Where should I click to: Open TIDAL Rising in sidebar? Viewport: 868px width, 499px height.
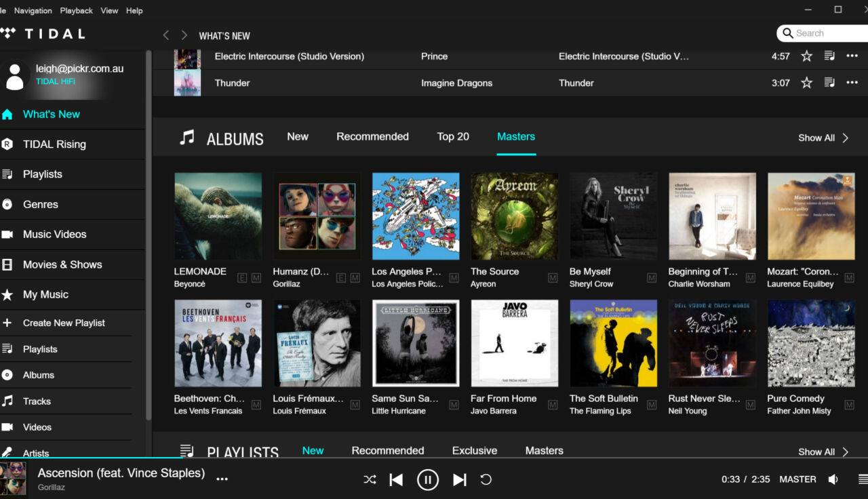pyautogui.click(x=54, y=144)
